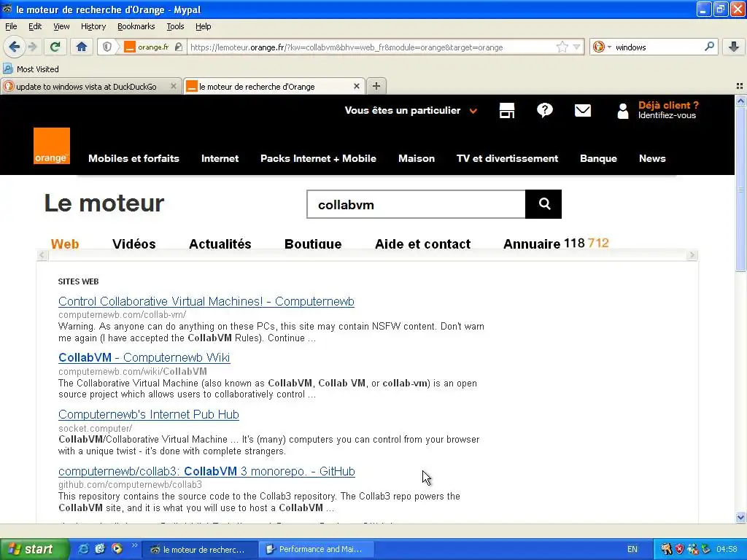747x560 pixels.
Task: Open Control Collaborative Virtual Machines! result
Action: pyautogui.click(x=206, y=301)
